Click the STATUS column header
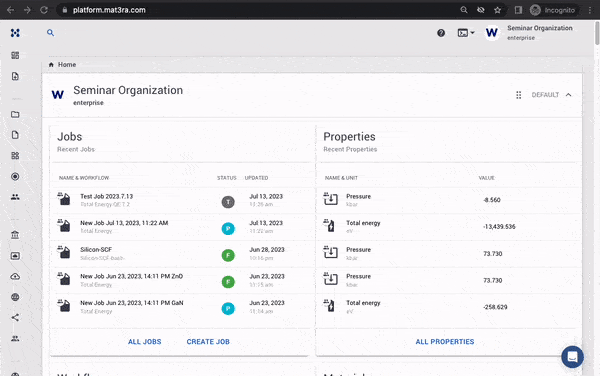The height and width of the screenshot is (376, 600). tap(227, 178)
